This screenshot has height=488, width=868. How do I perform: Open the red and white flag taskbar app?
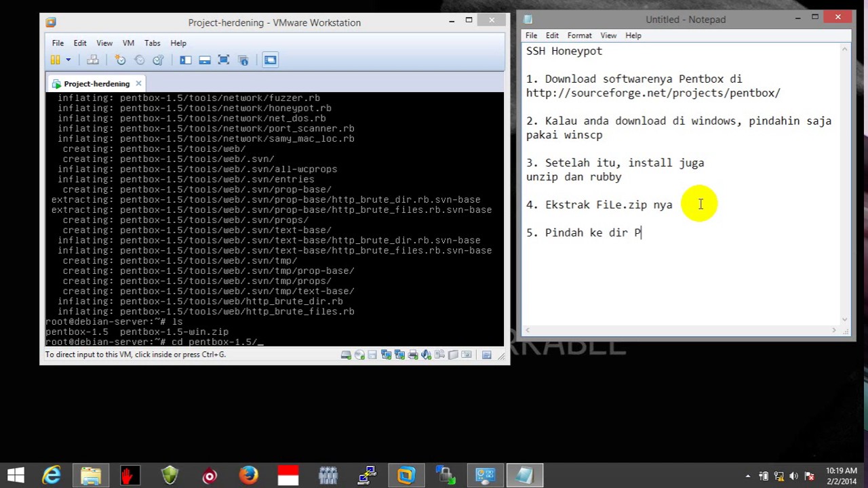click(288, 476)
